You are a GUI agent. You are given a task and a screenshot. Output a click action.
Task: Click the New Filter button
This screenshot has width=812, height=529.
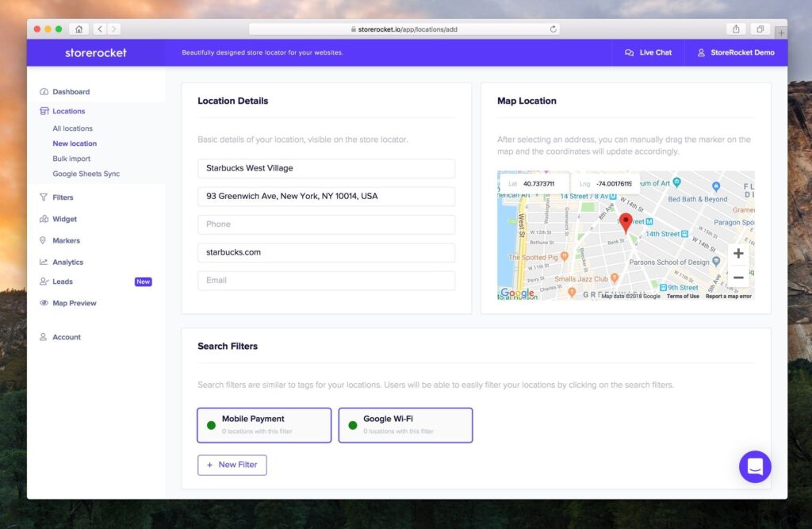[232, 465]
